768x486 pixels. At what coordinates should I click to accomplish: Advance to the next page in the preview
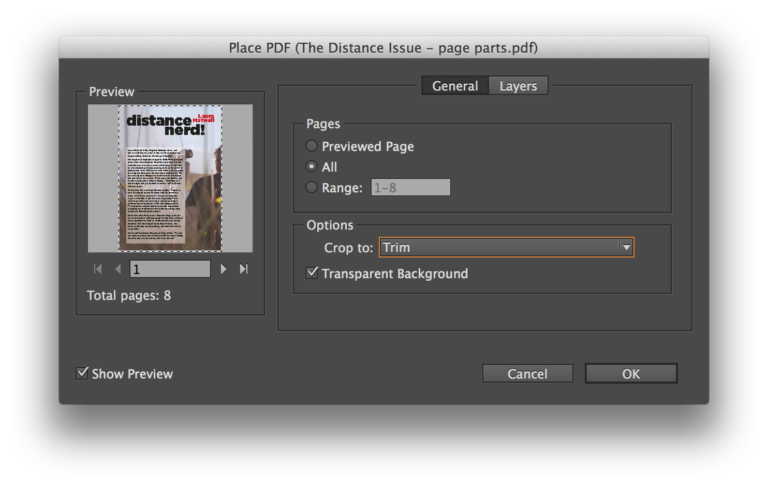tap(223, 269)
